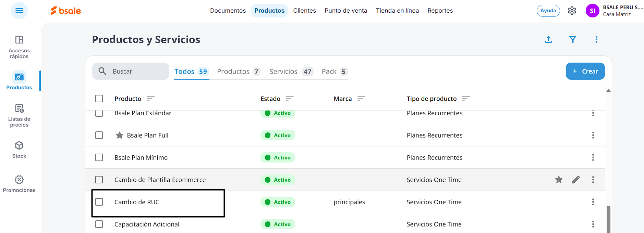Toggle the select-all header checkbox

(x=99, y=99)
